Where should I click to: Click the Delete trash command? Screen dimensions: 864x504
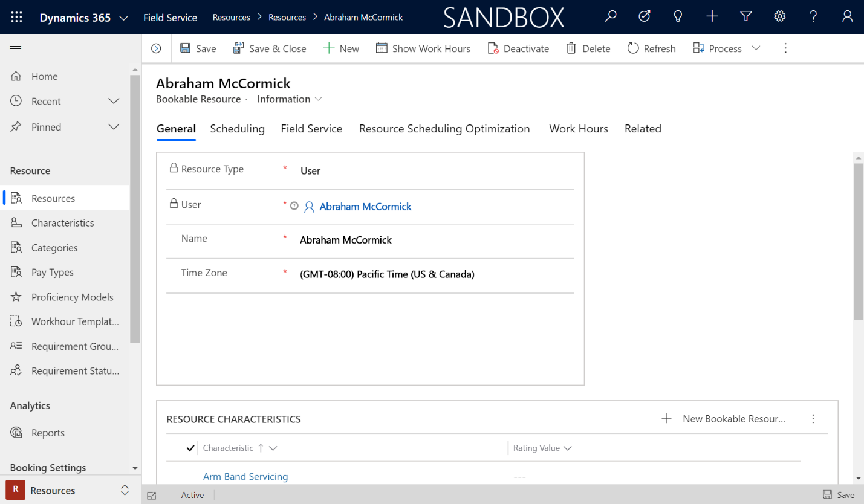pos(588,48)
